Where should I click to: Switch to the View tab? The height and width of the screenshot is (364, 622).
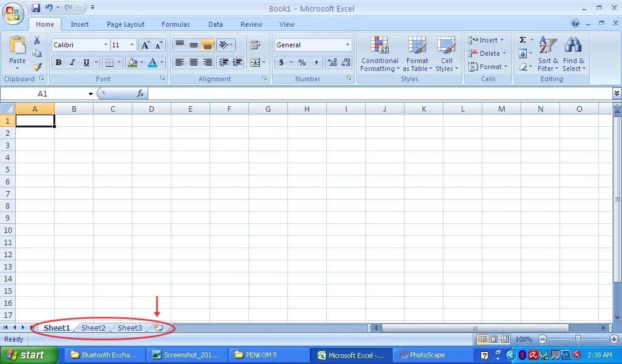point(287,24)
